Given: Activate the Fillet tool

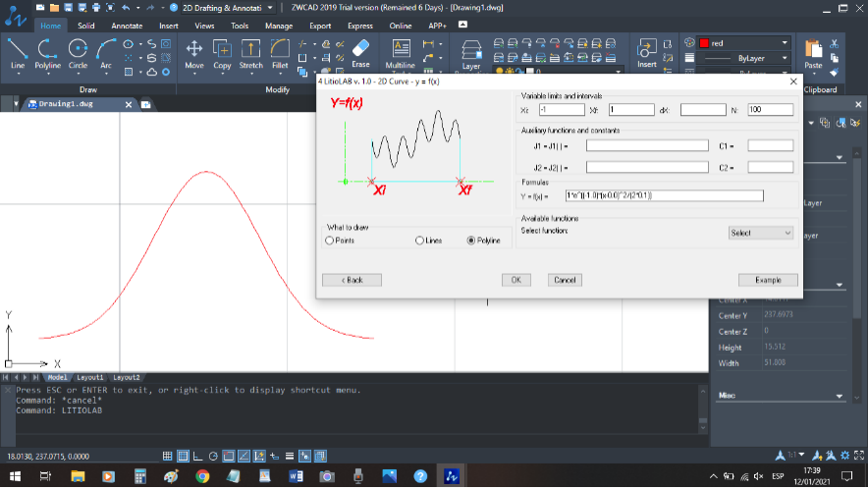Looking at the screenshot, I should coord(280,54).
